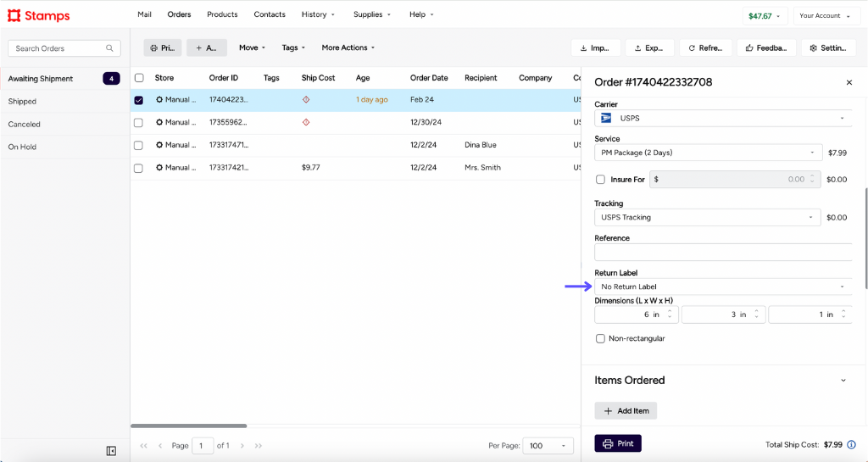This screenshot has height=462, width=868.
Task: Click the Print button in toolbar
Action: (x=163, y=48)
